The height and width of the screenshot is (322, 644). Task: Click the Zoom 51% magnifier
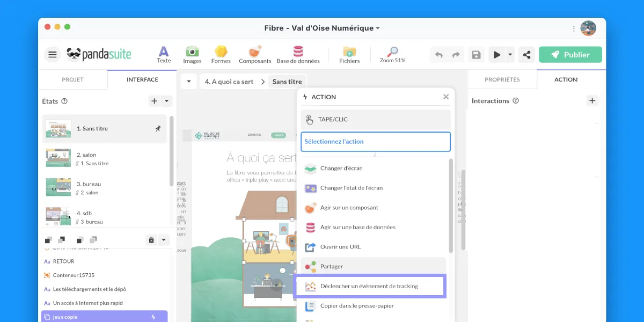pyautogui.click(x=392, y=54)
